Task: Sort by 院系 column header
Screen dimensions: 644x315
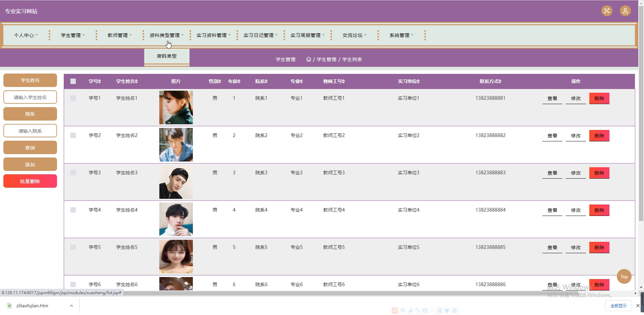Action: pos(261,81)
